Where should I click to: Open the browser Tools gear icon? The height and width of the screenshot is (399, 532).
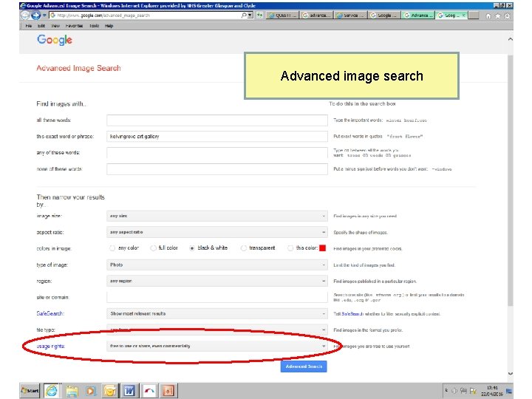[507, 16]
